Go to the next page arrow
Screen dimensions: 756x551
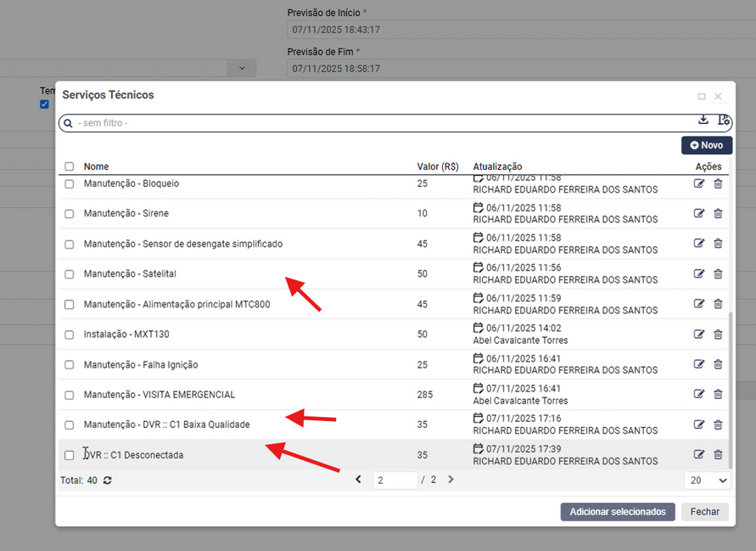pyautogui.click(x=451, y=480)
